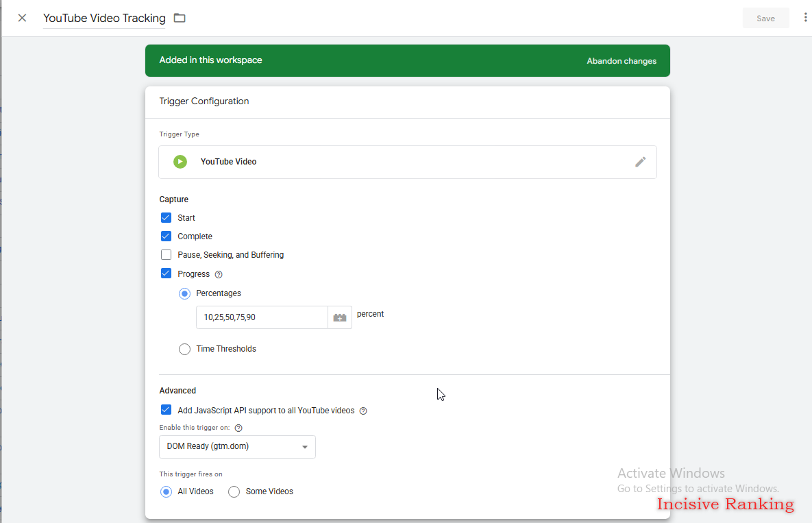
Task: Click the Capture section label
Action: coord(174,199)
